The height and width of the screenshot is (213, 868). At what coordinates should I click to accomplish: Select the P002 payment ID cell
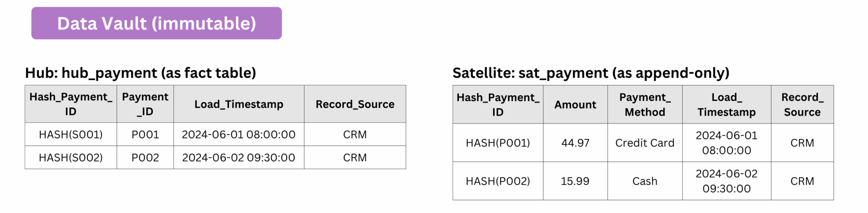tap(145, 157)
